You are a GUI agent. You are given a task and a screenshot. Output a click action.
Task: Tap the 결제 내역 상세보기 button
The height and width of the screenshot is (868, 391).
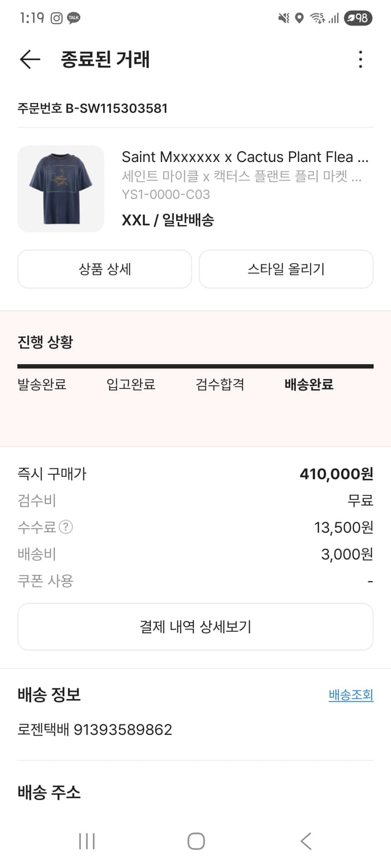coord(195,626)
